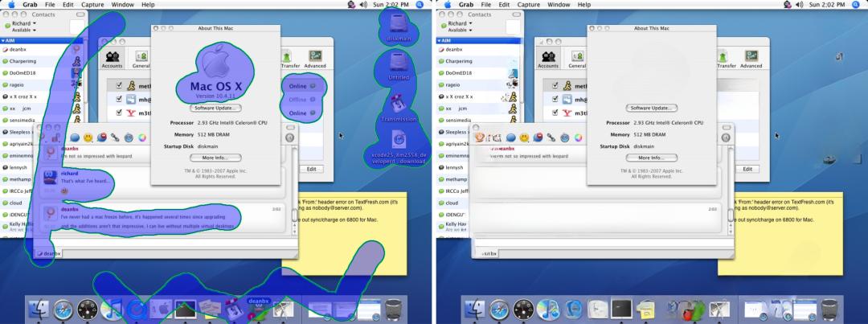Switch to the Advanced preferences tab

tap(315, 59)
